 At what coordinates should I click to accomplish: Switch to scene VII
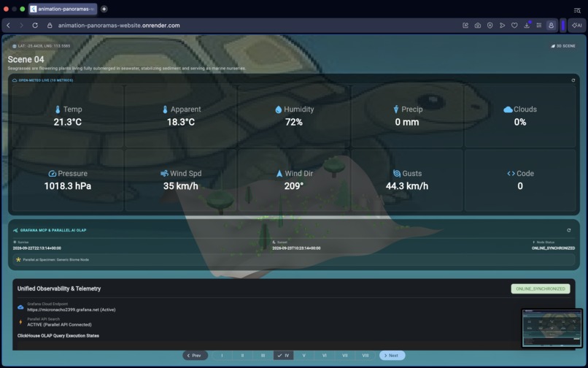[x=344, y=356]
